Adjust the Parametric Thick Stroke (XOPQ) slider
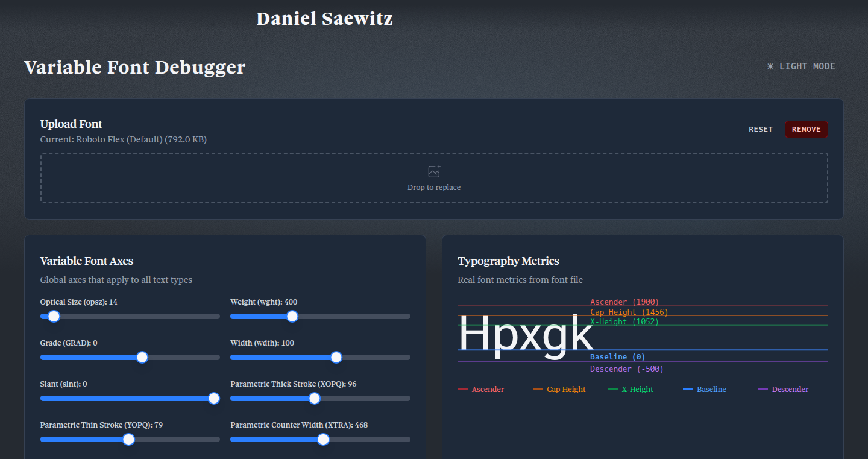Image resolution: width=868 pixels, height=459 pixels. tap(320, 398)
